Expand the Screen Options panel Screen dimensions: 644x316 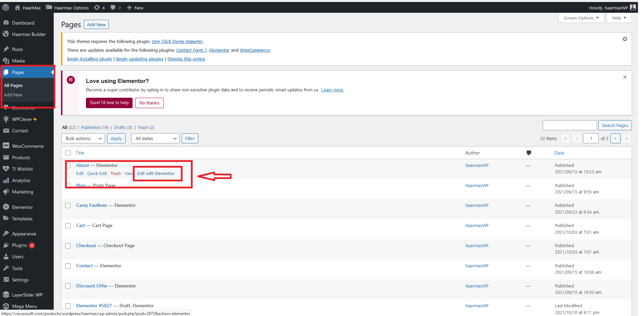(x=581, y=18)
